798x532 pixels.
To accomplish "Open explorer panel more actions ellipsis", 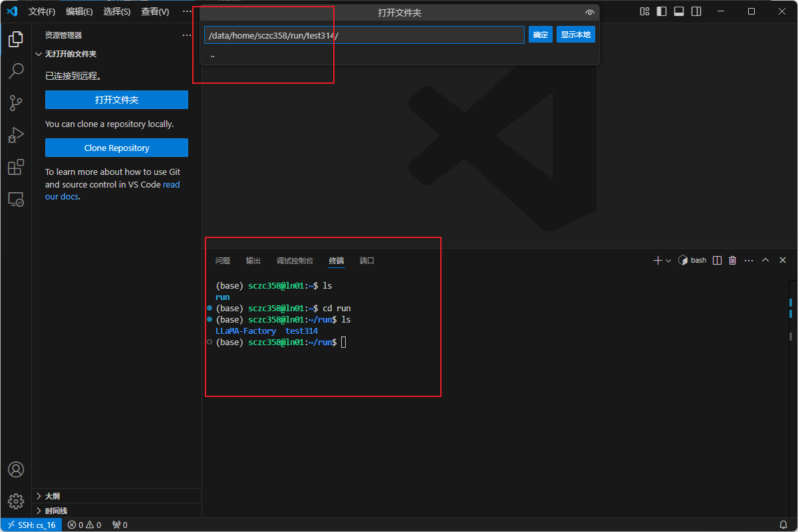I will pyautogui.click(x=187, y=35).
